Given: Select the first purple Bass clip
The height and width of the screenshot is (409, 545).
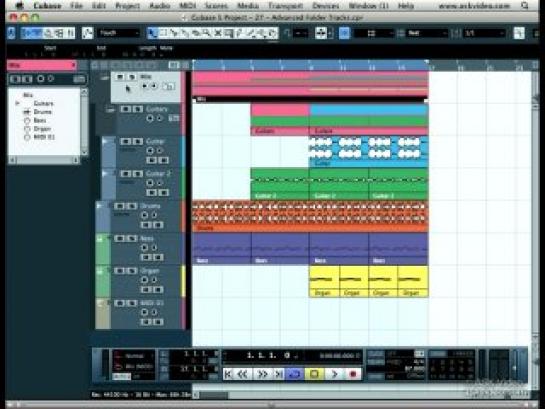Looking at the screenshot, I should (221, 248).
